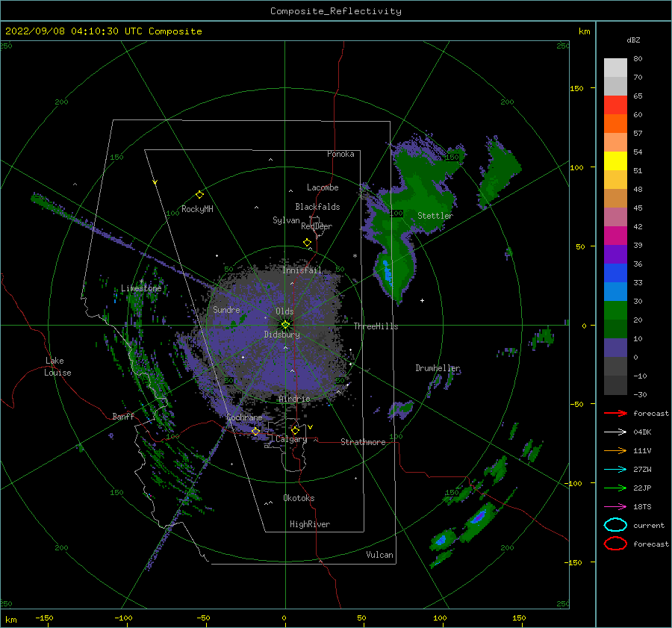672x628 pixels.
Task: Pick the magenta swatch on the dBZ scale
Action: pyautogui.click(x=615, y=236)
